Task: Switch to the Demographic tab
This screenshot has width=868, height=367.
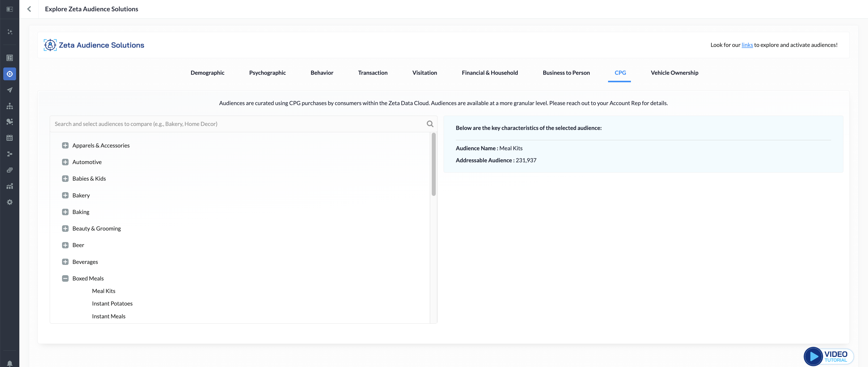Action: pos(207,73)
